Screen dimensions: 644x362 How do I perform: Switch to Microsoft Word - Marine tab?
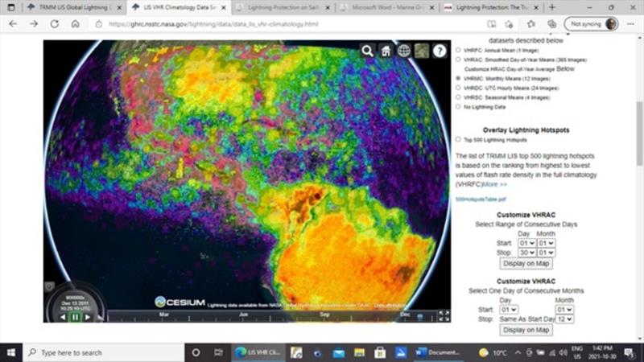387,7
